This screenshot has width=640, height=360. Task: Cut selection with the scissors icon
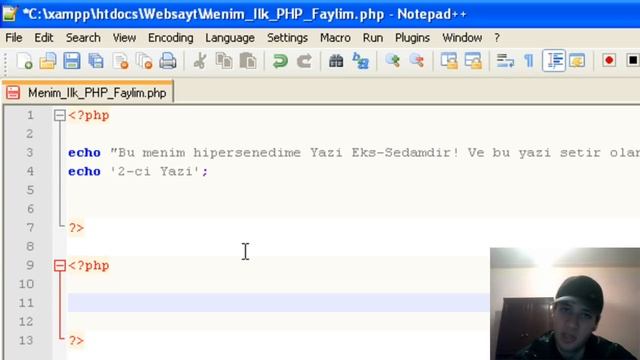(x=200, y=61)
